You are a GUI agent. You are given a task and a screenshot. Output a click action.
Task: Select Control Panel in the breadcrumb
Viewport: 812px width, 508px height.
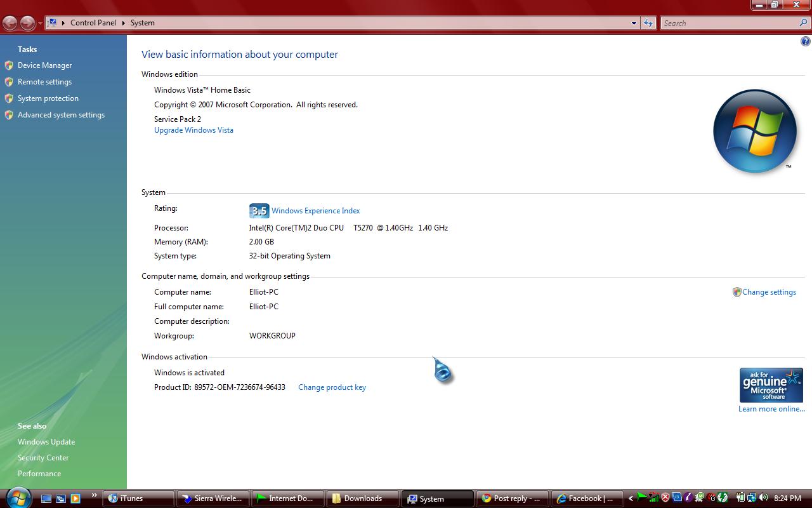pos(93,23)
